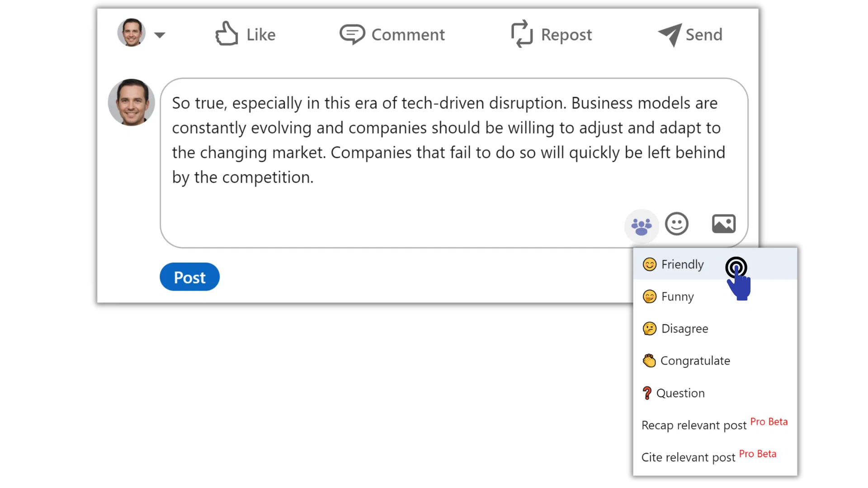868x488 pixels.
Task: Click the Like thumbs-up icon
Action: (x=226, y=34)
